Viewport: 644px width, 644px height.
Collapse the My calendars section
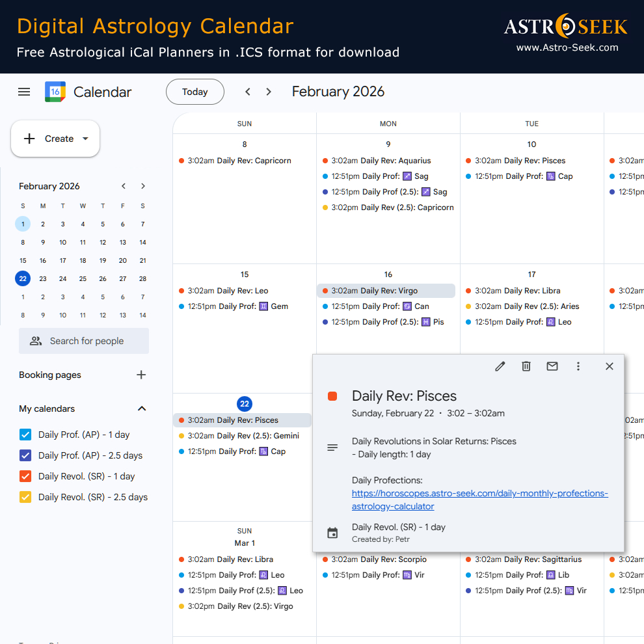[x=142, y=409]
